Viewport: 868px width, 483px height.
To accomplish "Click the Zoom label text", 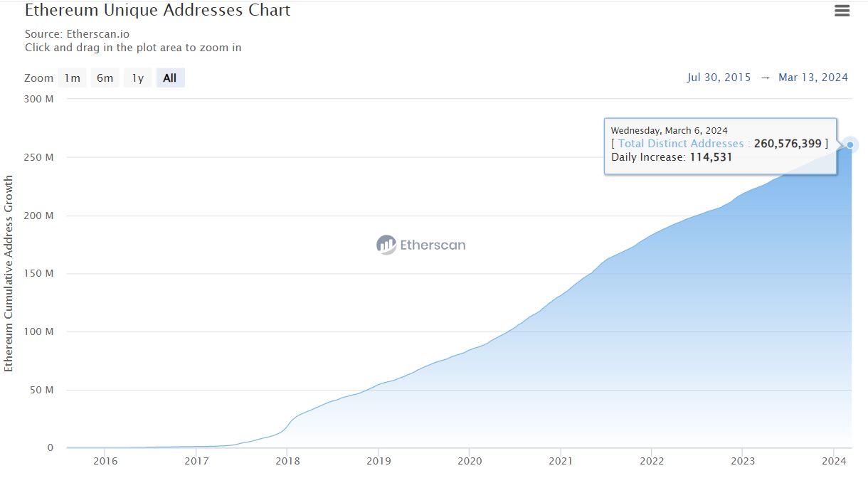I will 38,78.
